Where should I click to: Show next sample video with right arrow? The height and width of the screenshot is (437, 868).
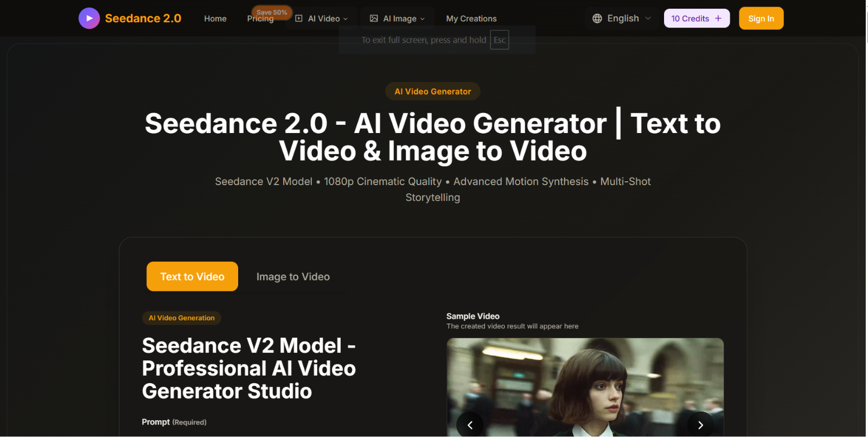click(700, 425)
